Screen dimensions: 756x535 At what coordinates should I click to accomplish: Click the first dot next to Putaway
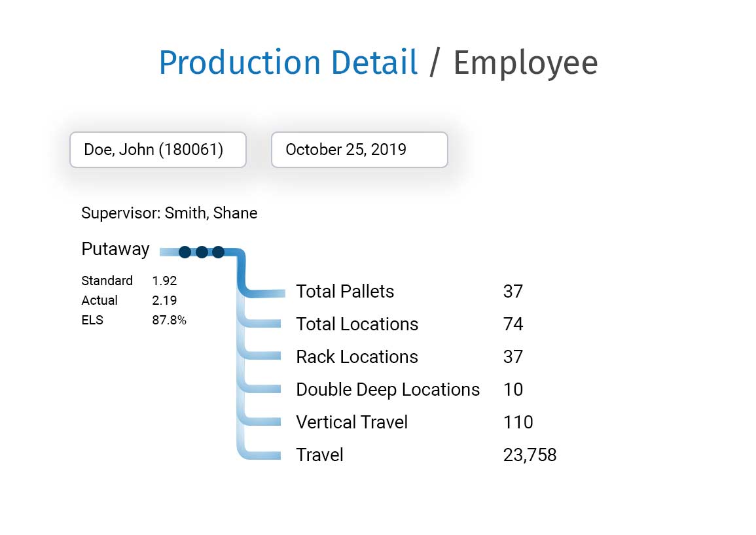pos(185,252)
